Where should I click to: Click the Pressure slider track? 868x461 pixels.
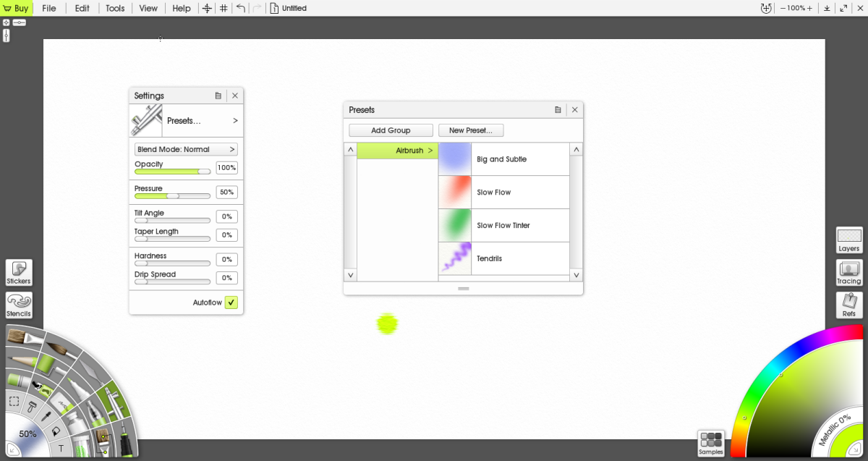point(172,196)
